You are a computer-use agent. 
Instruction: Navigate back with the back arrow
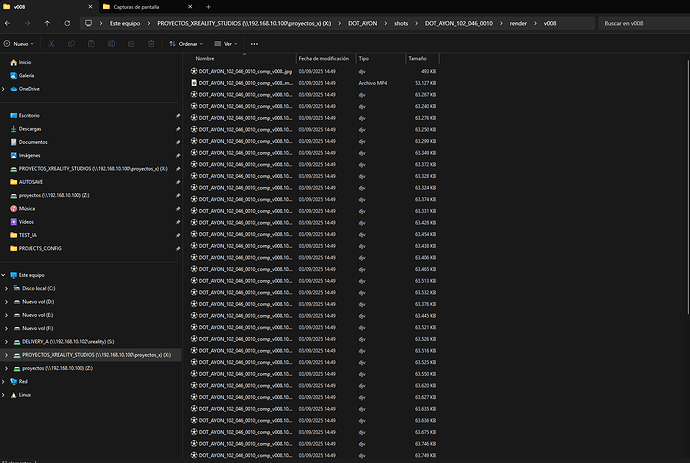[x=9, y=22]
